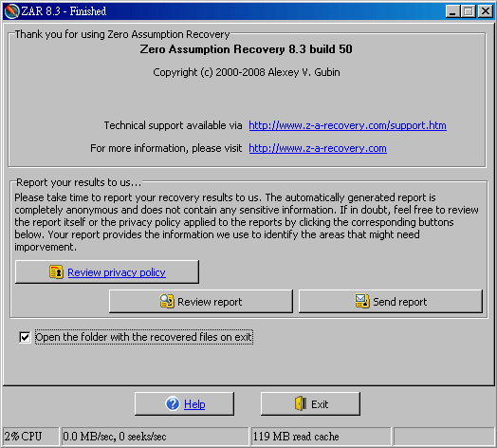Image resolution: width=497 pixels, height=448 pixels.
Task: Open the technical support page link
Action: 347,125
